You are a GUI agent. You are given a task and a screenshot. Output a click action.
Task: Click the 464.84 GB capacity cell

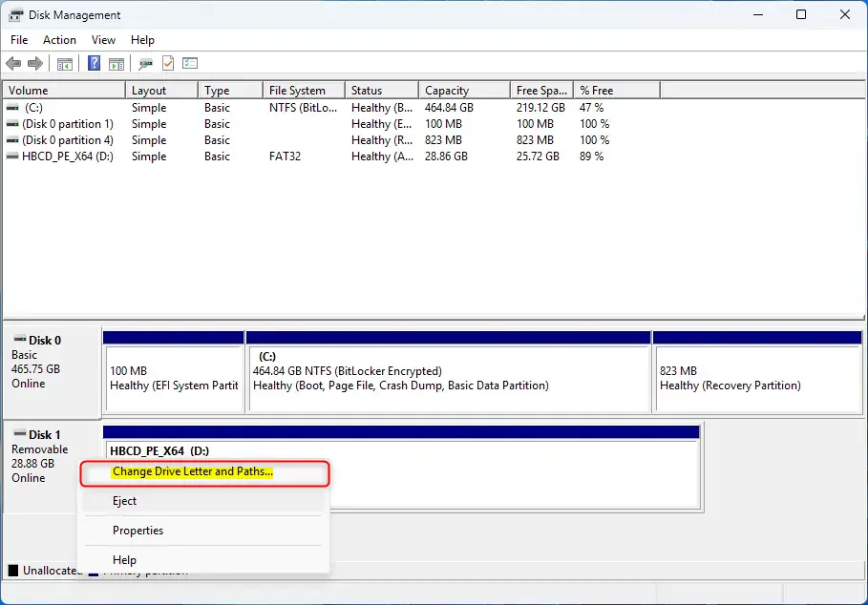(449, 108)
